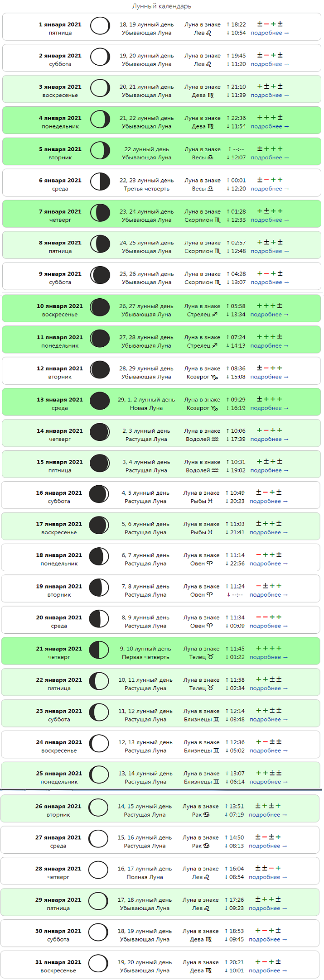Click the First Quarter moon icon for 21 января

coord(99,650)
